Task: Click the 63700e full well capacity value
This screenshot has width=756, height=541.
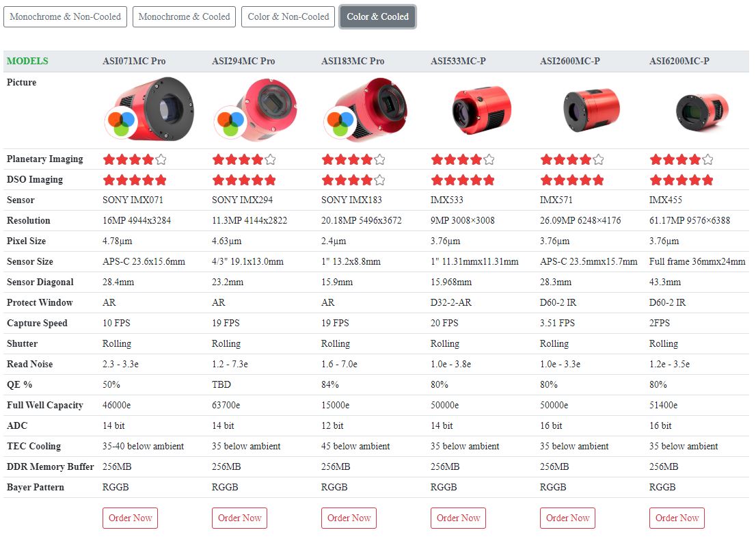Action: [x=226, y=405]
